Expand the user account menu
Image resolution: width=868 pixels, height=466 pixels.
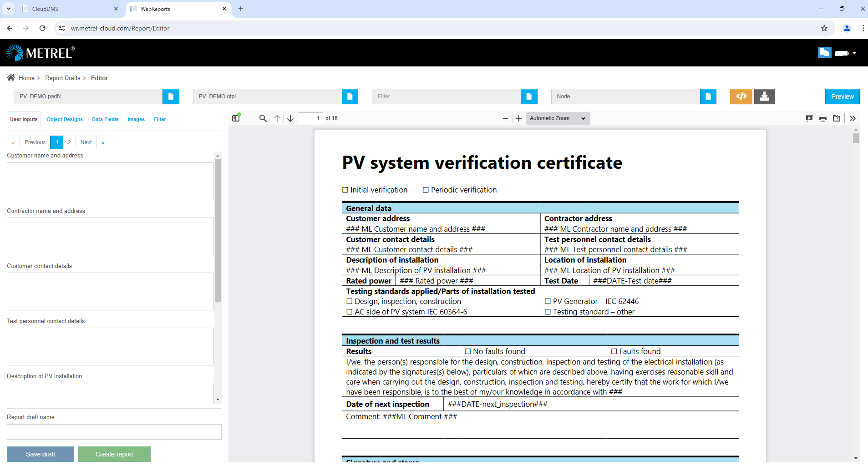coord(854,53)
